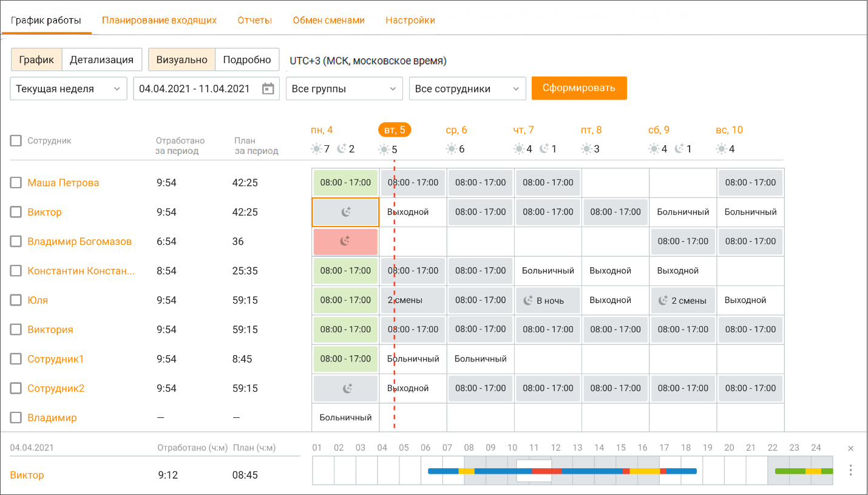Check the select-all Сотрудник header checkbox
Viewport: 868px width, 495px height.
[x=16, y=141]
